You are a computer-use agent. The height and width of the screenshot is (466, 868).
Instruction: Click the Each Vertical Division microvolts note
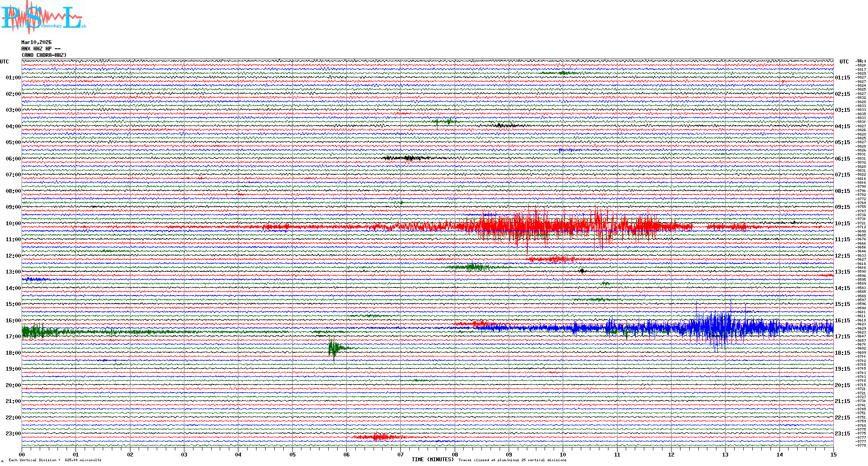[55, 460]
